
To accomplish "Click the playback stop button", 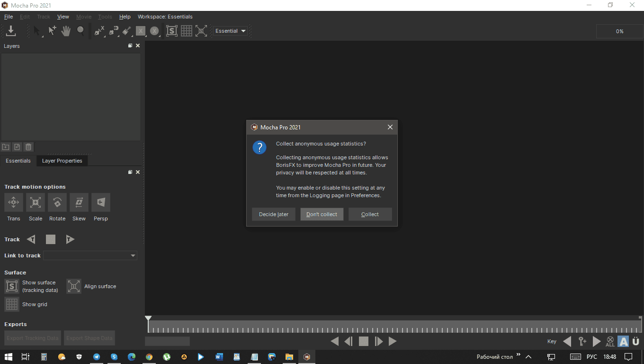I will pos(364,341).
